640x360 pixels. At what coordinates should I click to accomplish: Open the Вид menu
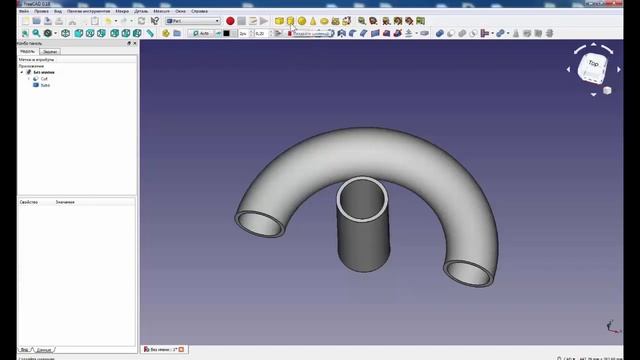58,11
